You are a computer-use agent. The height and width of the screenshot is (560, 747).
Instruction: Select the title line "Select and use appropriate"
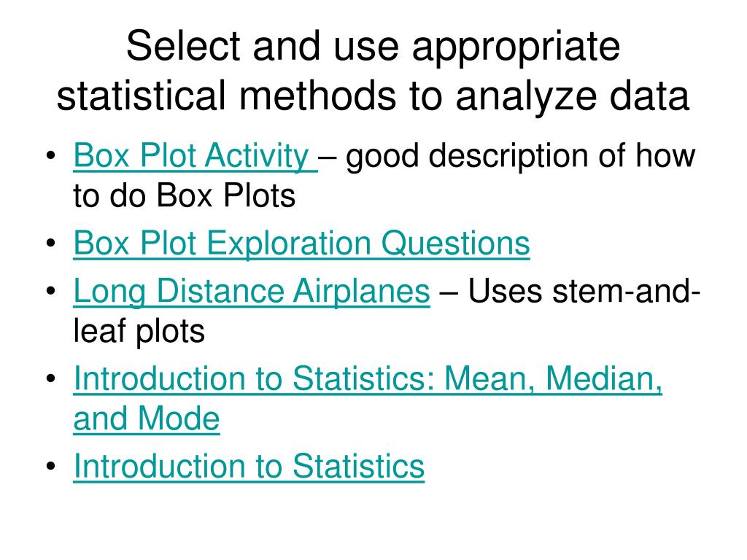tap(373, 46)
